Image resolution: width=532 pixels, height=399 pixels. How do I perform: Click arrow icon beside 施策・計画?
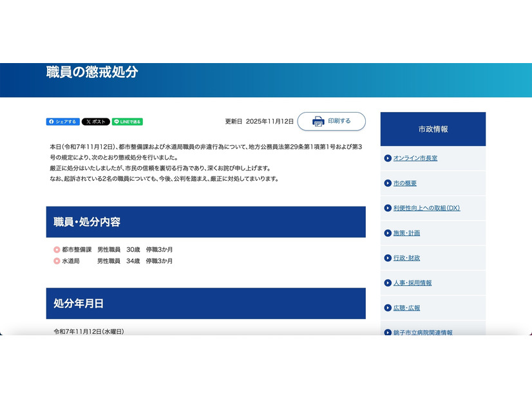388,233
